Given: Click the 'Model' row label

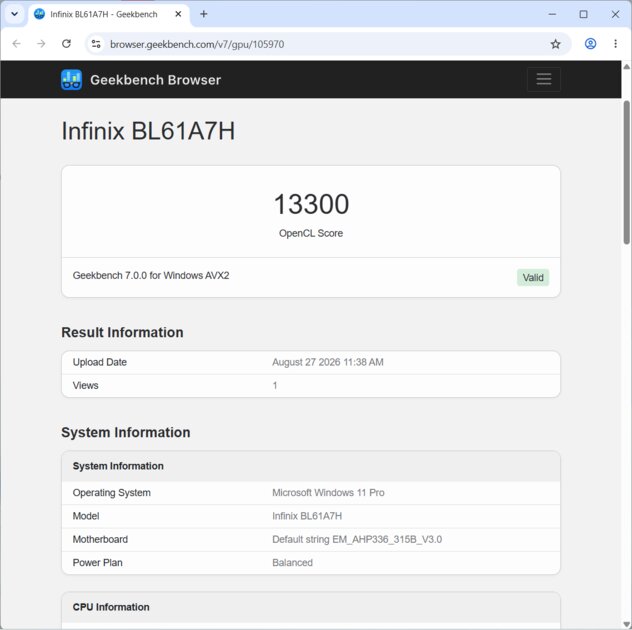Looking at the screenshot, I should [86, 516].
